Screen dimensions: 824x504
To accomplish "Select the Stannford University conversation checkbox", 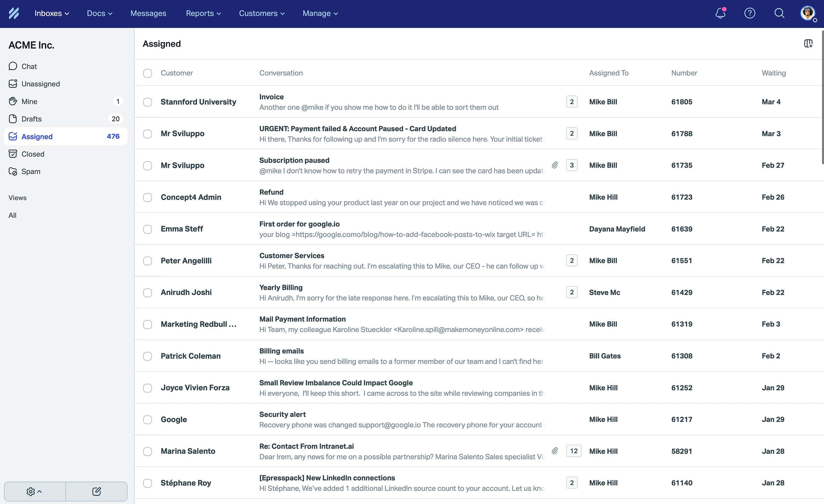I will 147,102.
